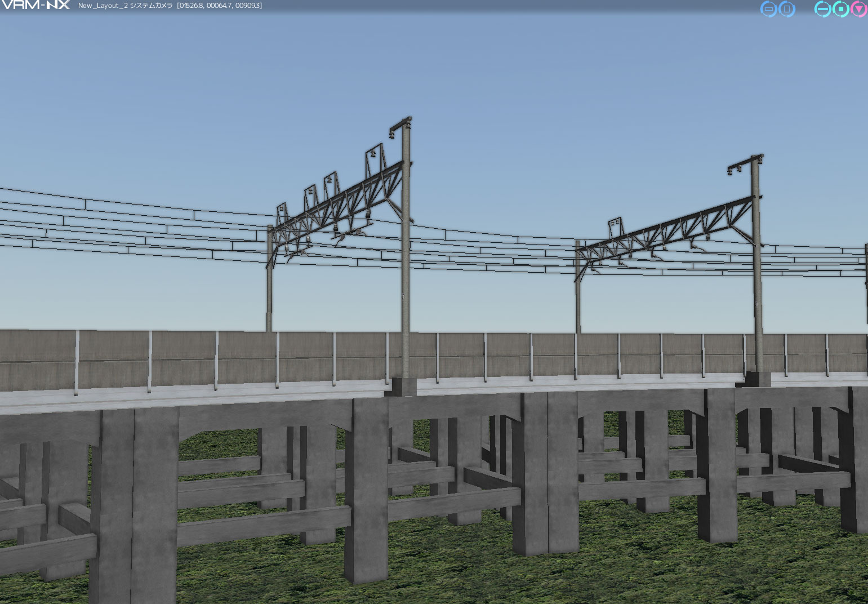Click the concrete footing of the left tall pole
This screenshot has height=604, width=868.
401,387
